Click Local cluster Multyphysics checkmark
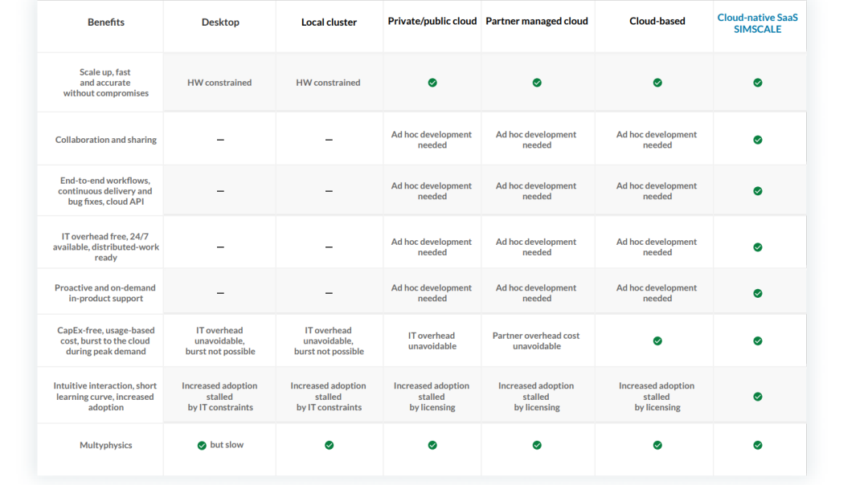The image size is (868, 485). 329,445
